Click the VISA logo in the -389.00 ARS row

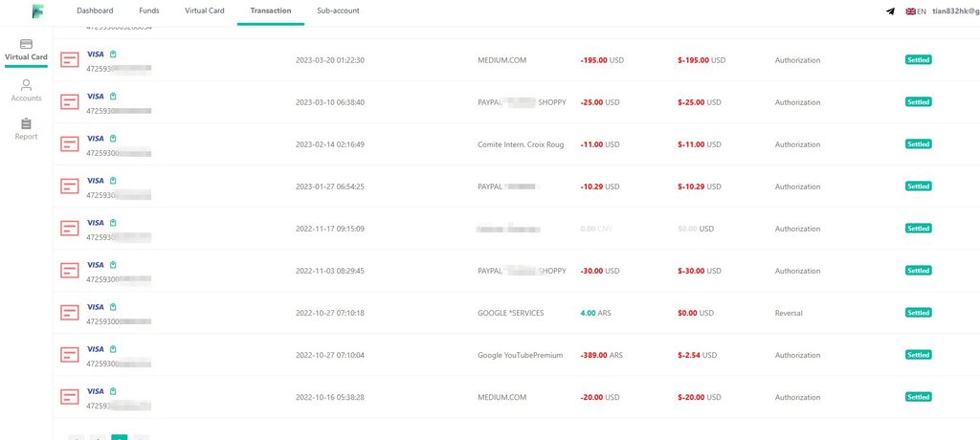tap(96, 349)
